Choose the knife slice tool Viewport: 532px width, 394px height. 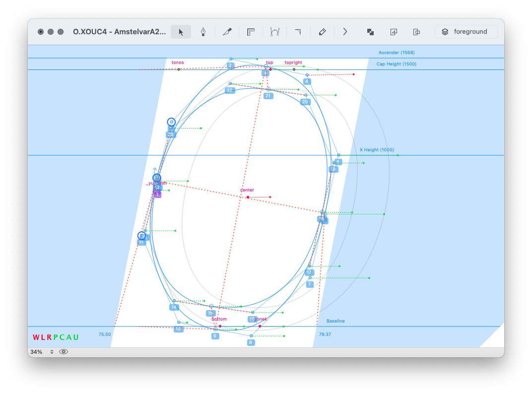coord(227,32)
